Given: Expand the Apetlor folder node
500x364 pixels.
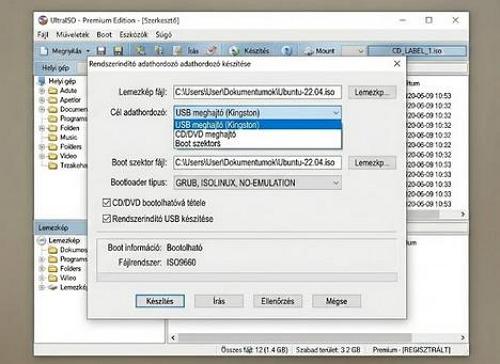Looking at the screenshot, I should [42, 100].
